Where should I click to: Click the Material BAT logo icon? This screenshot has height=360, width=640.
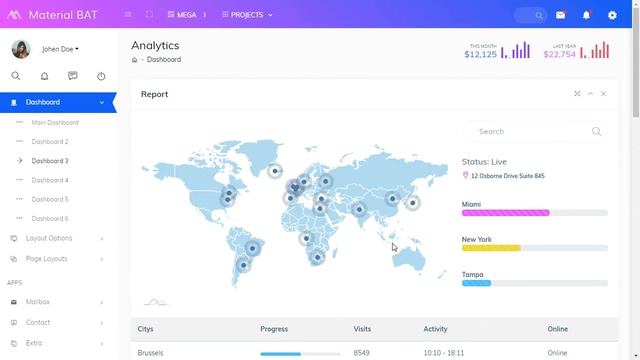pos(14,15)
